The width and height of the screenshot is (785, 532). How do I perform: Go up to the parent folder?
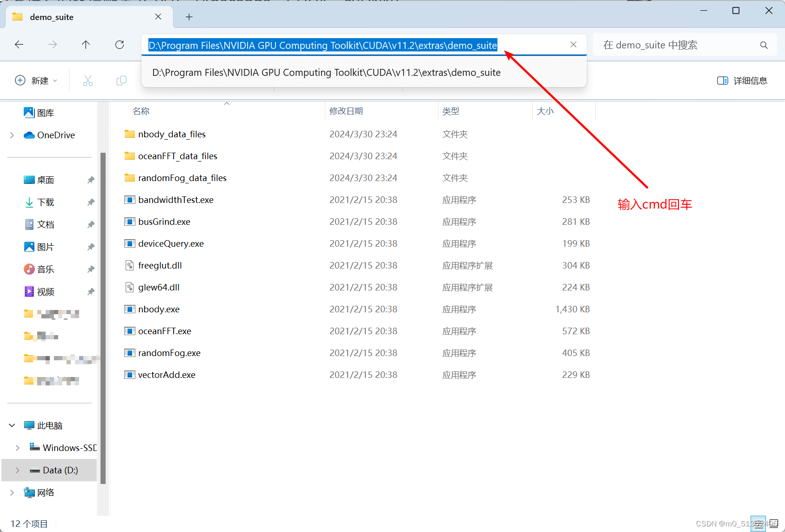click(x=86, y=45)
